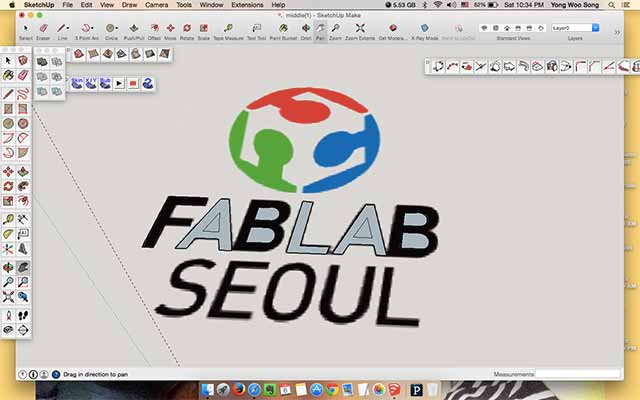
Task: Open Get Models from the toolbar
Action: pos(393,29)
